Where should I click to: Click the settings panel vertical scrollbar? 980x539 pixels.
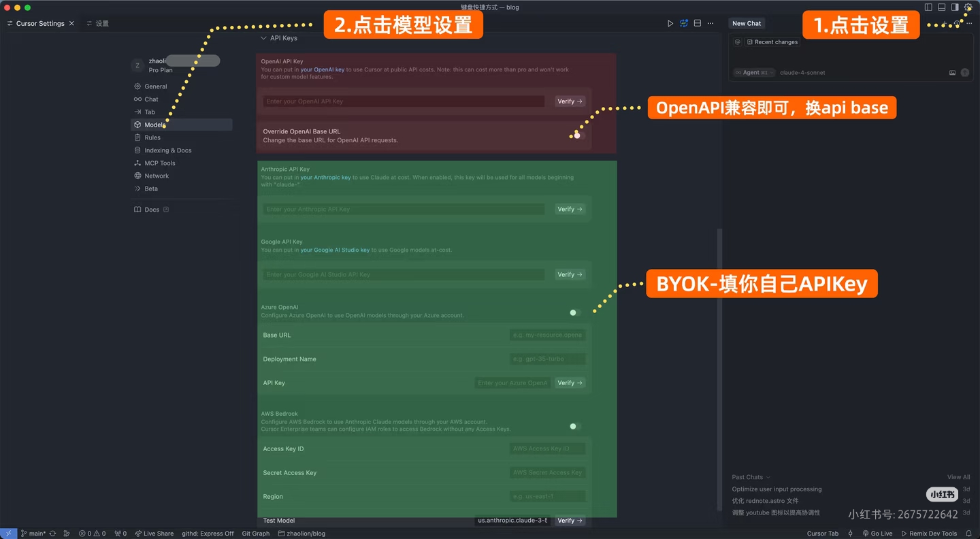[x=719, y=370]
